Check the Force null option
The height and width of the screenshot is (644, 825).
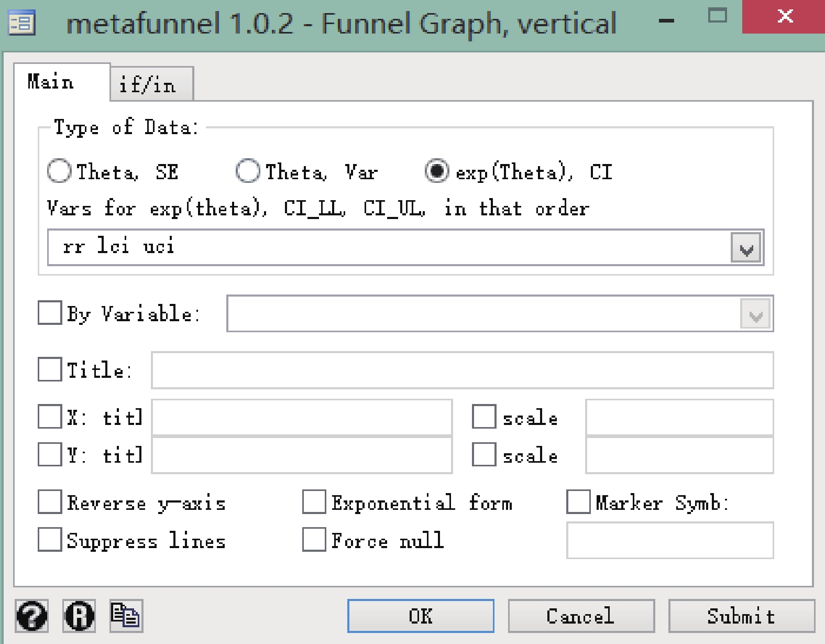pyautogui.click(x=314, y=540)
